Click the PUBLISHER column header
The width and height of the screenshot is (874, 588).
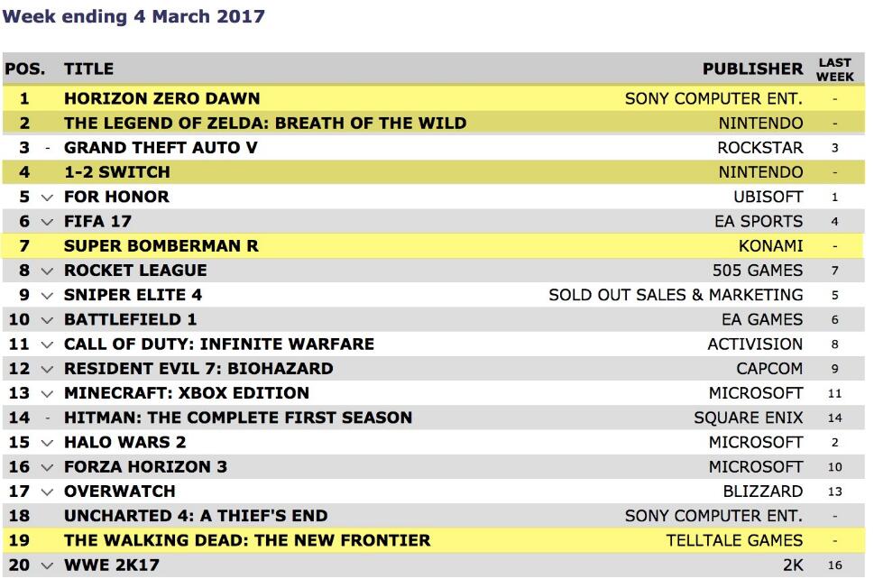click(x=752, y=69)
